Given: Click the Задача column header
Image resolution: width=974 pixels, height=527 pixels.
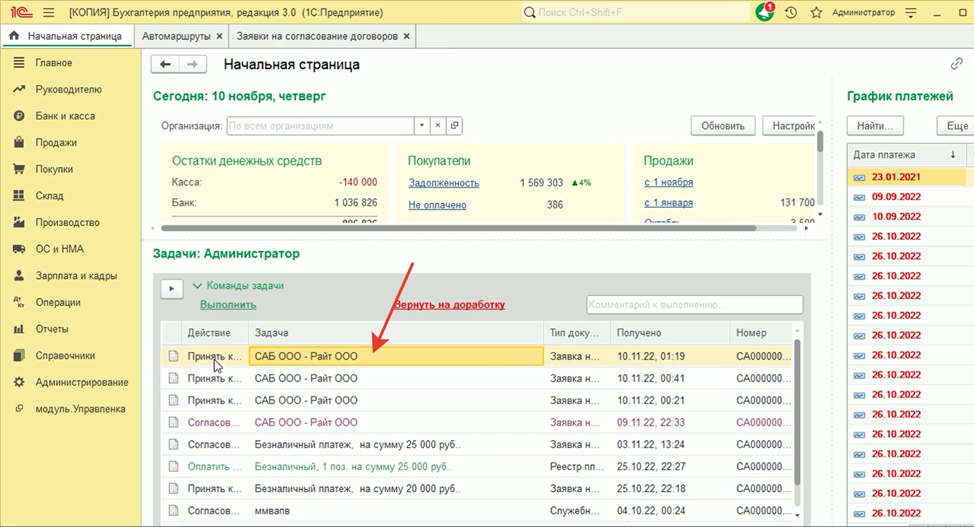Looking at the screenshot, I should point(396,332).
